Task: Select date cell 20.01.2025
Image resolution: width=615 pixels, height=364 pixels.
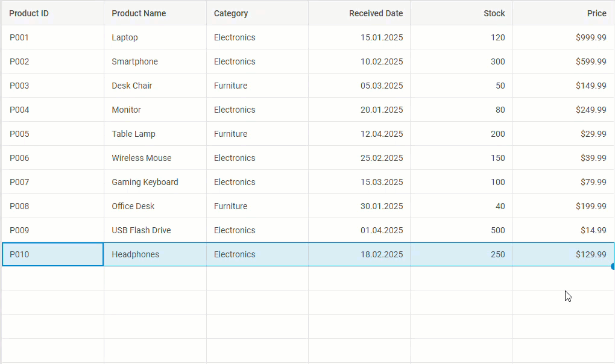Action: (359, 110)
